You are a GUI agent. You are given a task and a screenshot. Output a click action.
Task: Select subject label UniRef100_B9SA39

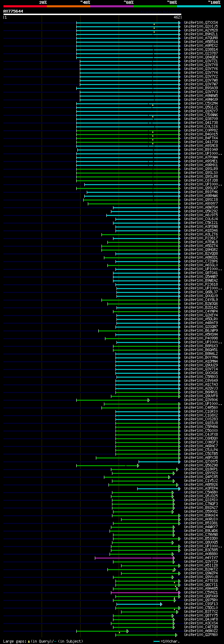pyautogui.click(x=201, y=88)
